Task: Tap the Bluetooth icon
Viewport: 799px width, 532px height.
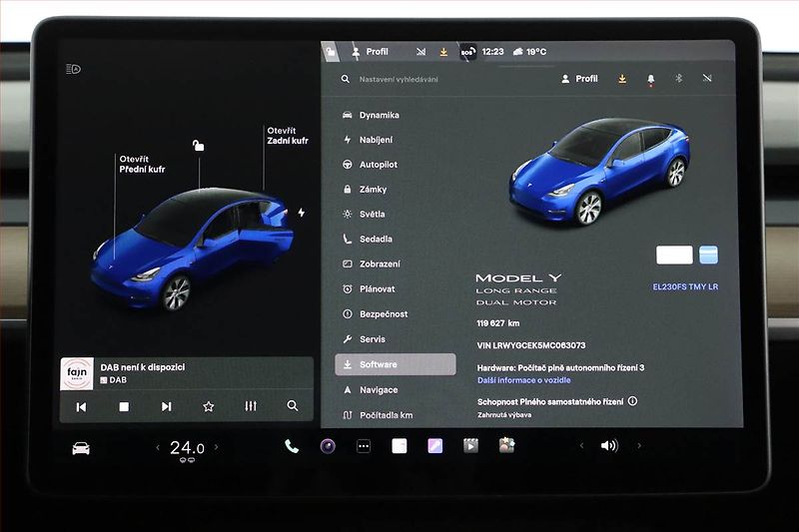Action: click(x=679, y=79)
